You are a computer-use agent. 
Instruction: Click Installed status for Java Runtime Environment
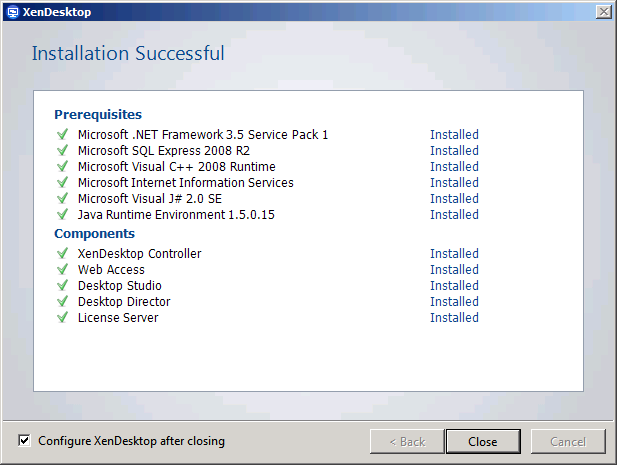[454, 215]
